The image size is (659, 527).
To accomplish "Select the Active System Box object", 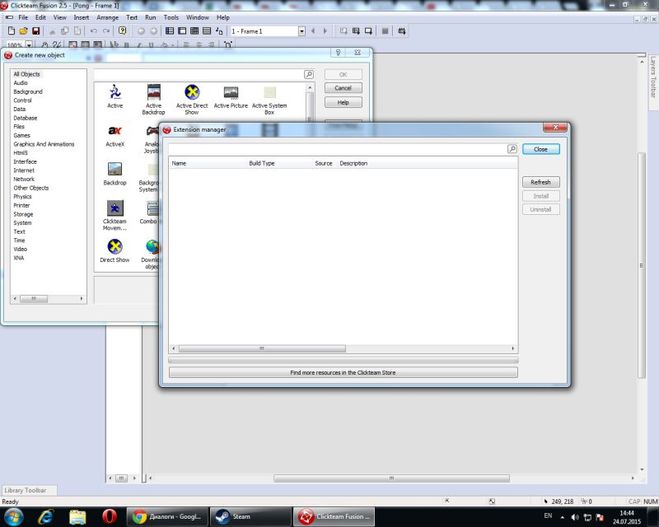I will pyautogui.click(x=269, y=93).
